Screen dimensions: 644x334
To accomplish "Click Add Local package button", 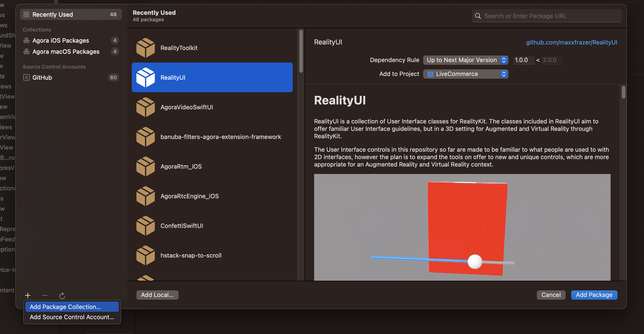I will point(157,294).
